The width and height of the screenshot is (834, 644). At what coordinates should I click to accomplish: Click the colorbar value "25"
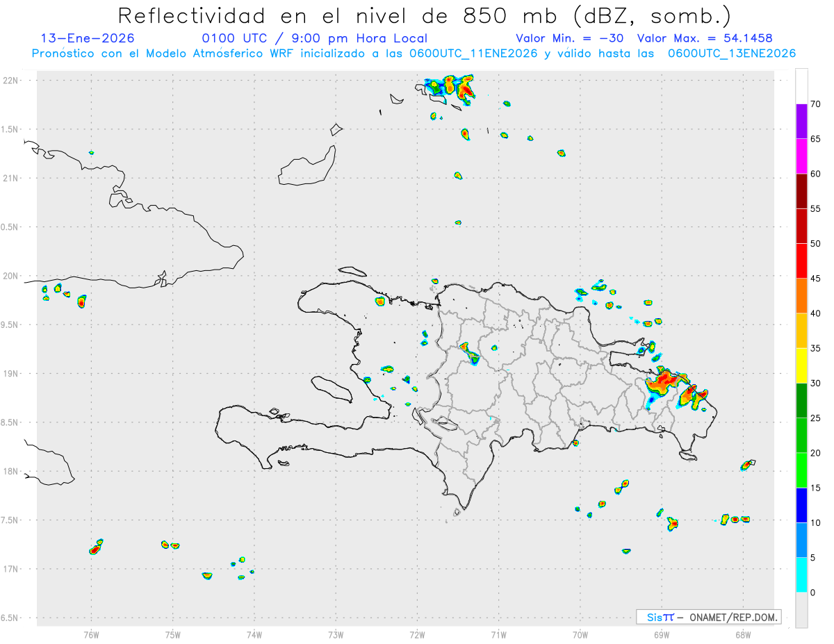[816, 418]
